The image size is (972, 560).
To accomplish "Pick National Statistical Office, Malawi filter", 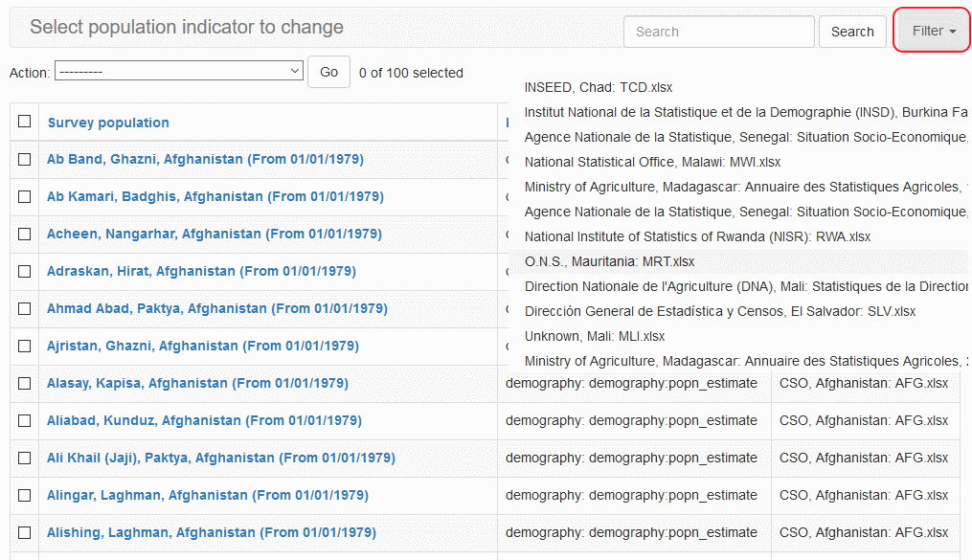I will (652, 162).
